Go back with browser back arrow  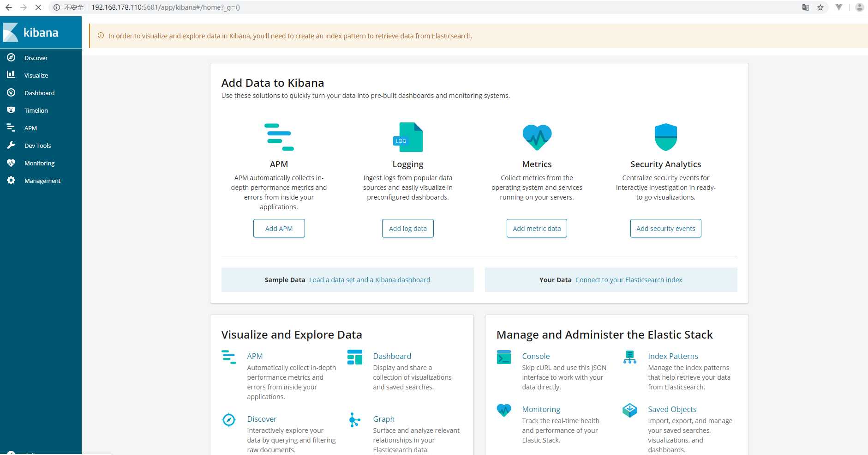coord(9,7)
